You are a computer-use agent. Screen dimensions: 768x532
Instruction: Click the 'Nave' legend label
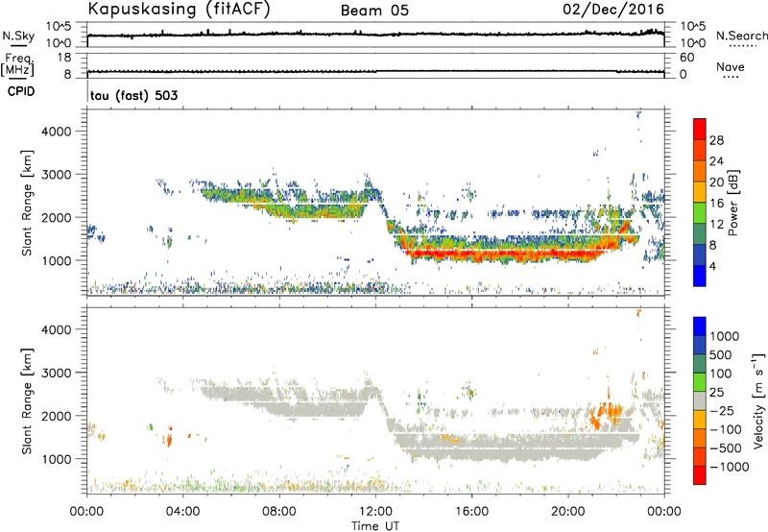pyautogui.click(x=731, y=66)
